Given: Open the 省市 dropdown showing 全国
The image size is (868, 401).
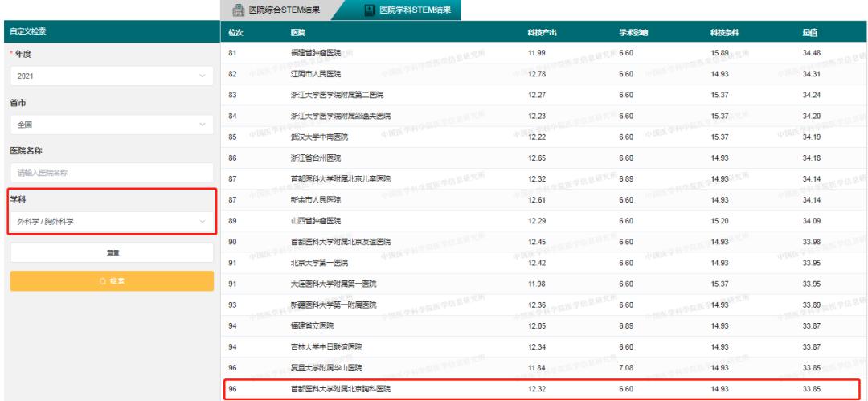Looking at the screenshot, I should pyautogui.click(x=112, y=125).
